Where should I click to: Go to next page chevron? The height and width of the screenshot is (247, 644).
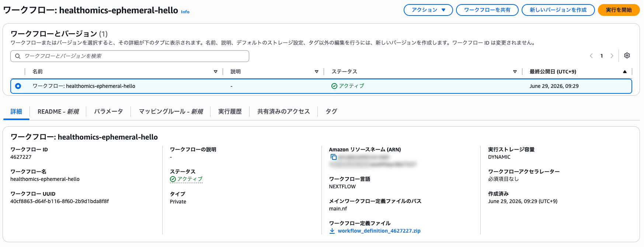point(612,56)
